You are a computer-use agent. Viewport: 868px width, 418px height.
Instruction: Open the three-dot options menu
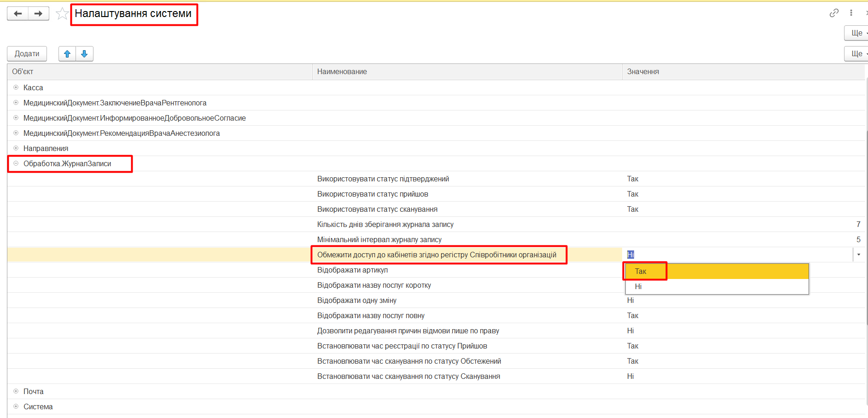[x=851, y=13]
